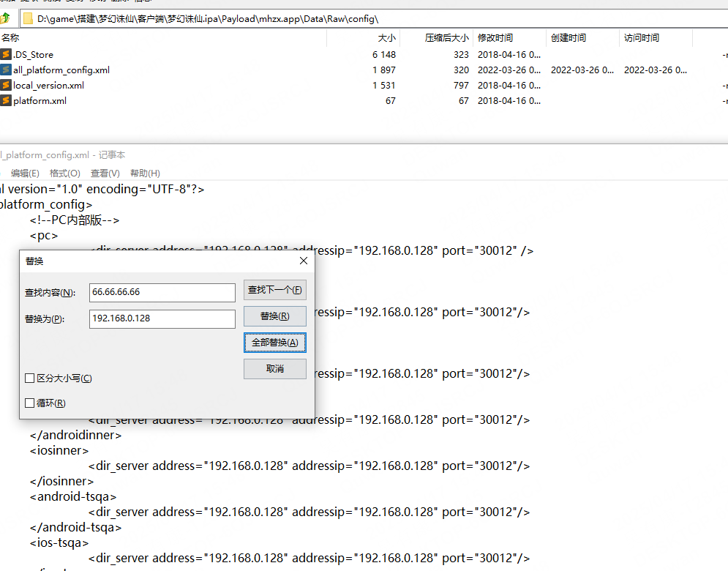
Task: Click the 查找下一个 button
Action: [274, 290]
